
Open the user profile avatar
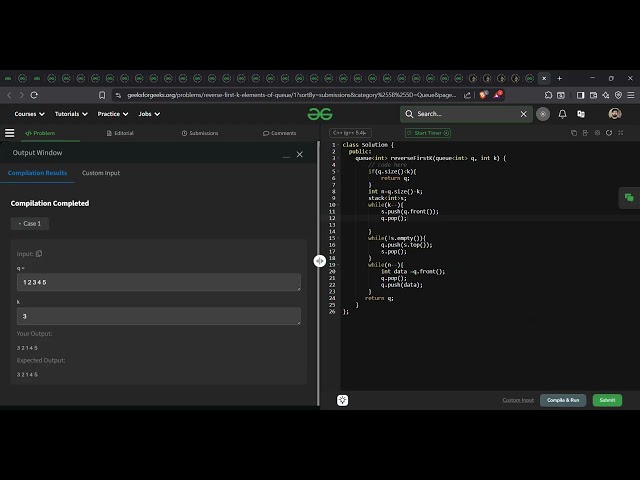pos(615,114)
